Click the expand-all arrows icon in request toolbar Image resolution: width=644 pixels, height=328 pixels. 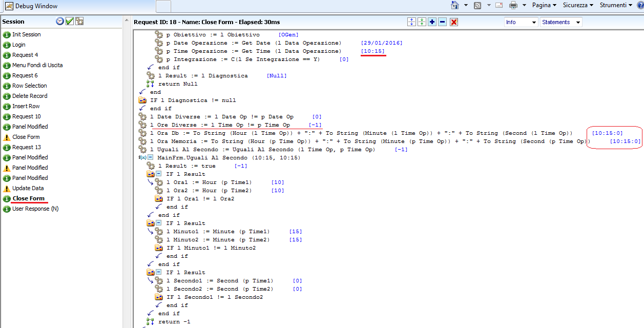(411, 22)
